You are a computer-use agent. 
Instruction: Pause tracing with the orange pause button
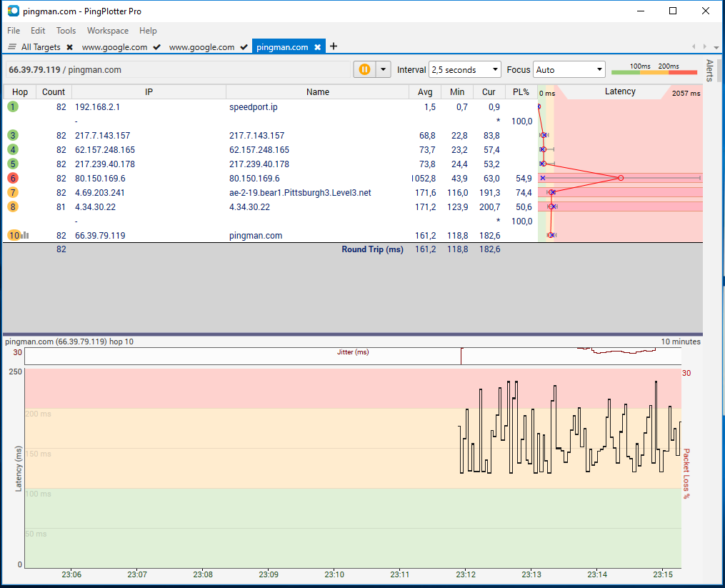click(364, 70)
